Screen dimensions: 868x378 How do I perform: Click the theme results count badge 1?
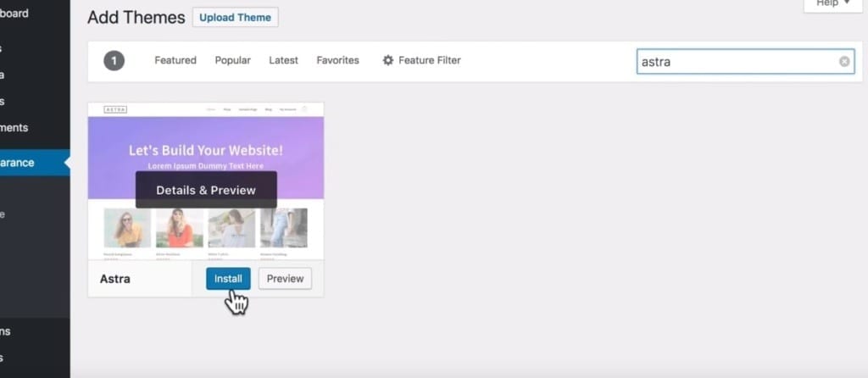click(114, 61)
